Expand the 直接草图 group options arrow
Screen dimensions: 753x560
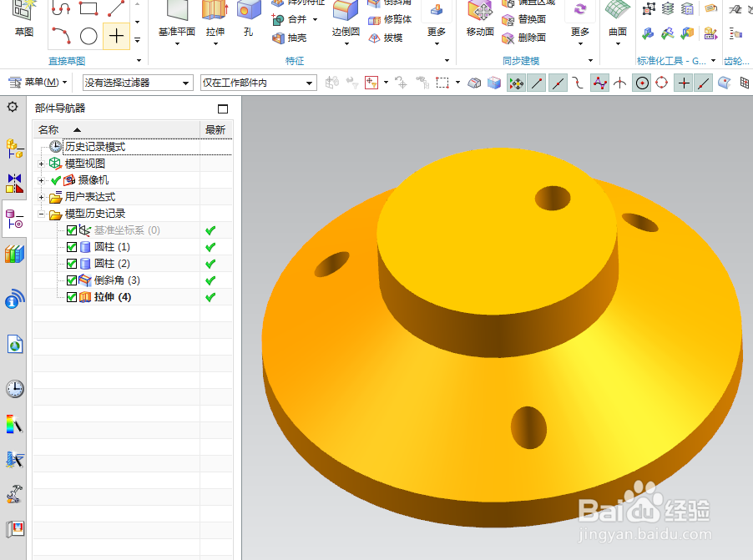point(139,61)
